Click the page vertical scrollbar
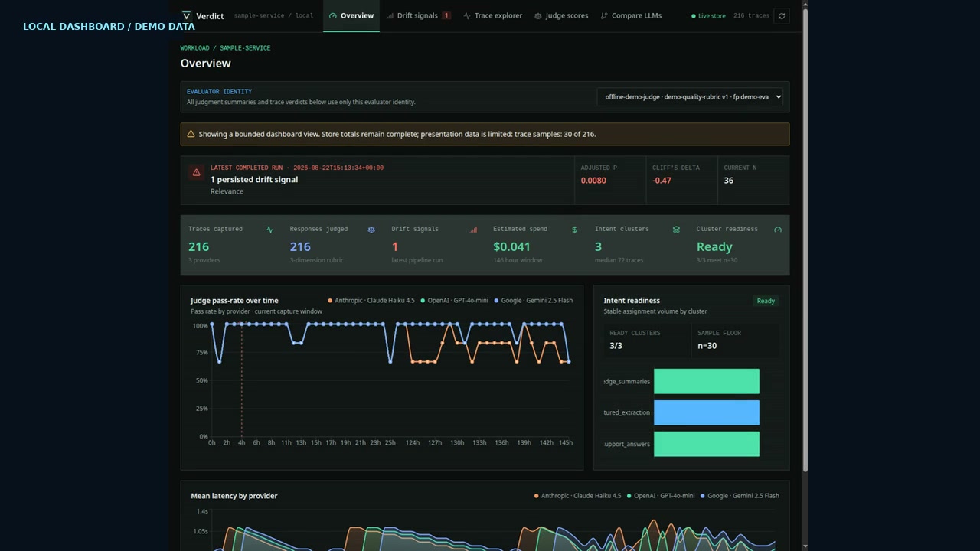 click(805, 237)
